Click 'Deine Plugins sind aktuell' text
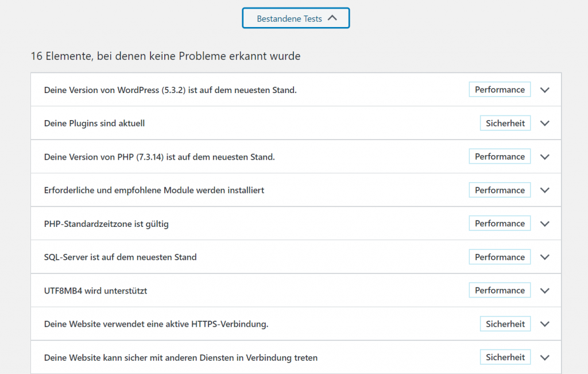588x374 pixels. 94,124
